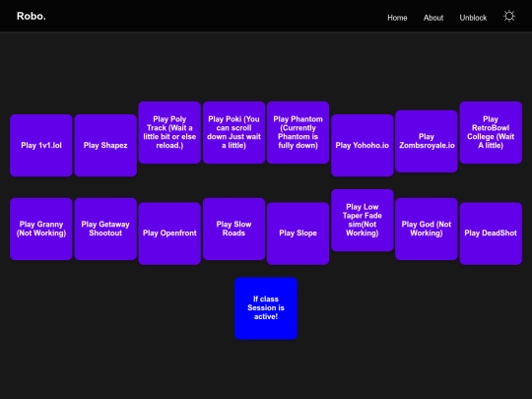
Task: Click the Play Phantom tile
Action: (298, 132)
